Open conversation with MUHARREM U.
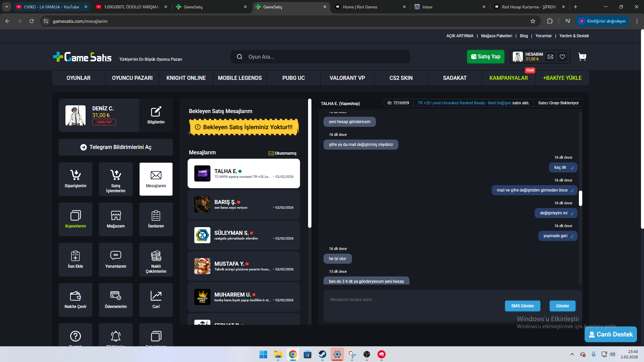The width and height of the screenshot is (644, 362). pyautogui.click(x=244, y=297)
